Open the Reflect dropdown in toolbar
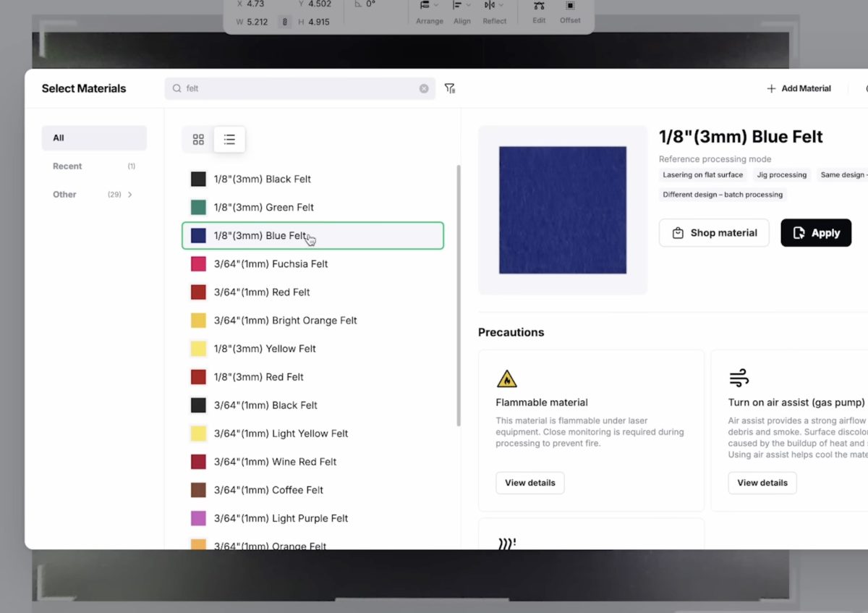Screen dimensions: 868x613 coord(494,13)
